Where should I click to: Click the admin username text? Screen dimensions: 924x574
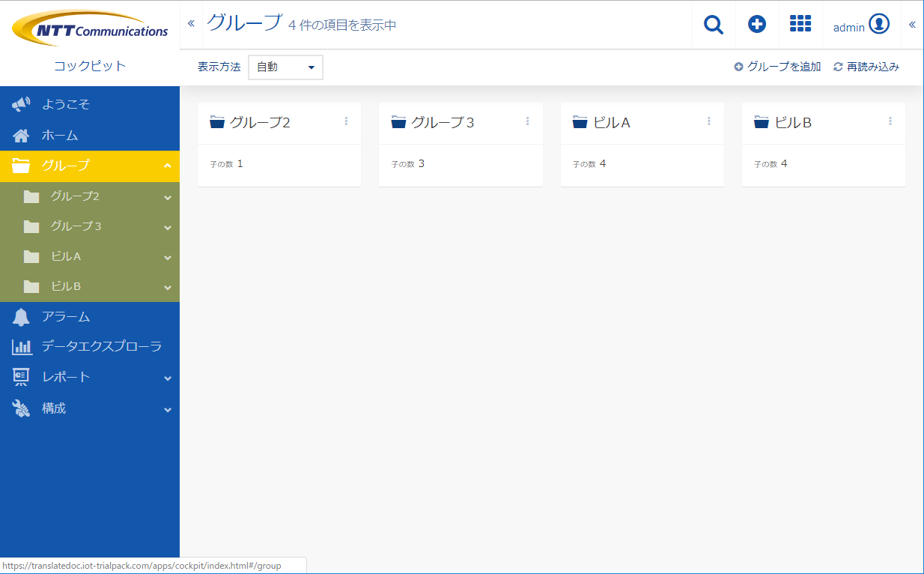pos(849,27)
